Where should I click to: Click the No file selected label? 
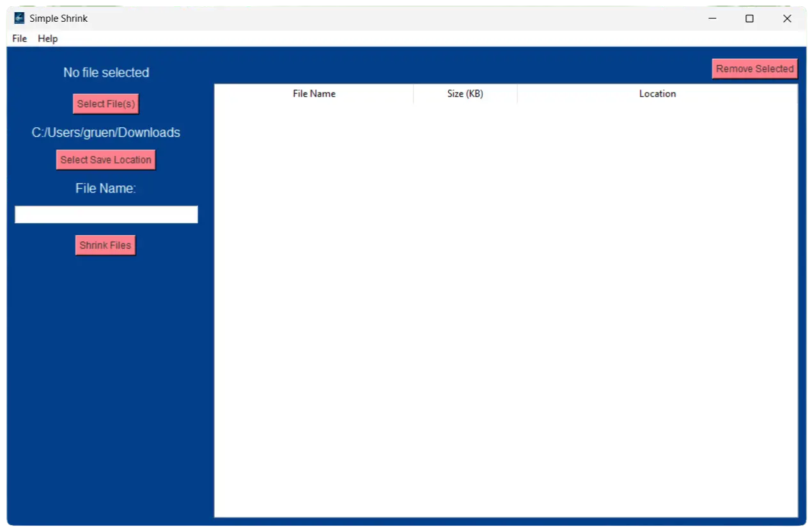click(106, 72)
